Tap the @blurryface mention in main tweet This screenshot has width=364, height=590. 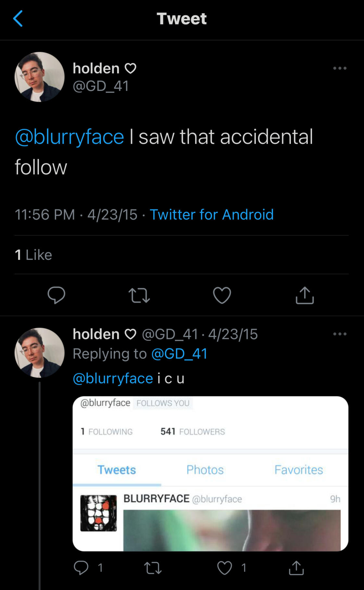point(69,137)
